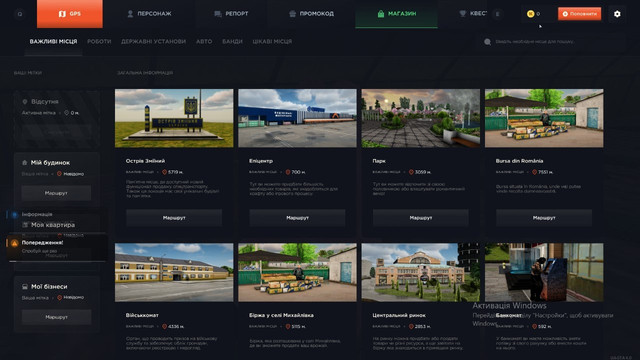The image size is (640, 360).
Task: Click Маршрут under Епіцентр
Action: coord(297,218)
